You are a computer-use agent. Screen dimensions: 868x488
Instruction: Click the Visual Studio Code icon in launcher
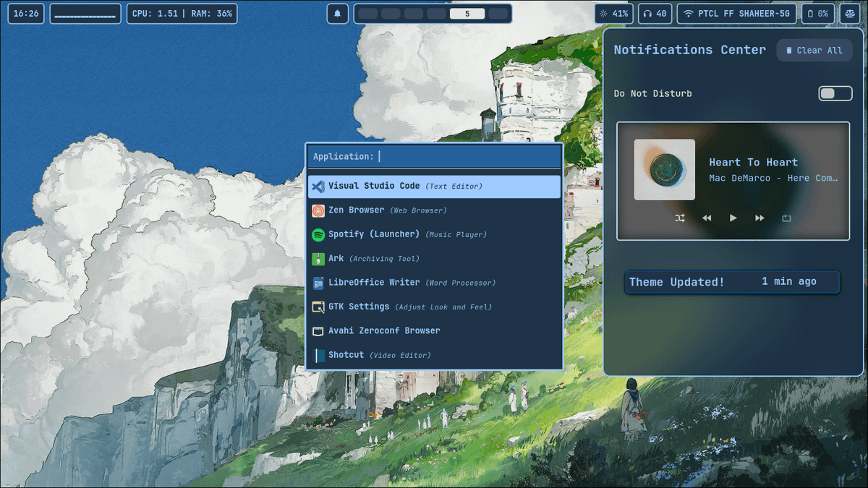318,187
